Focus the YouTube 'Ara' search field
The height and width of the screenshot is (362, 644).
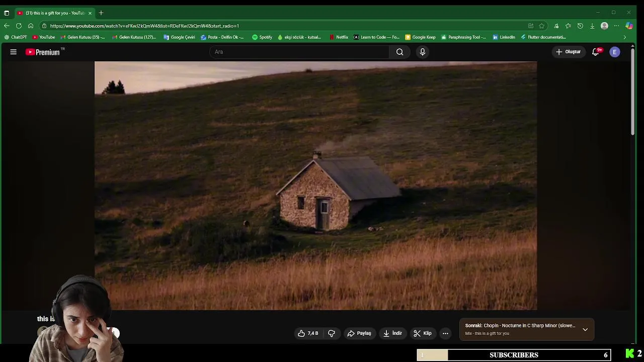pos(299,52)
